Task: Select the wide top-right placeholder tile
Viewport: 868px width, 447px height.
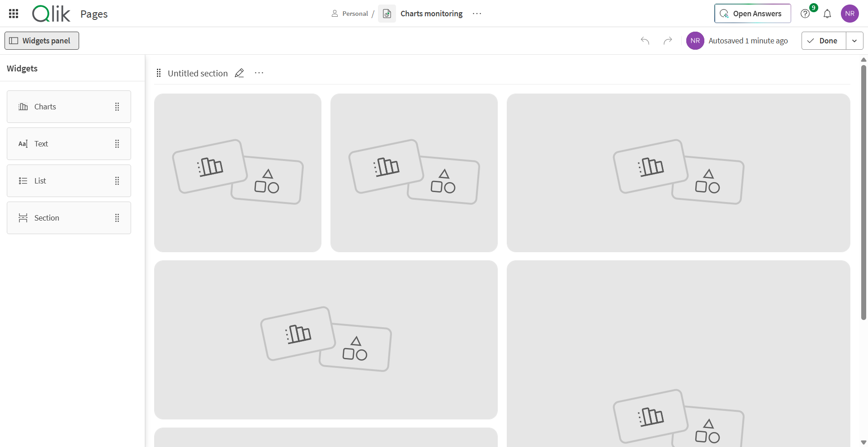Action: click(679, 173)
